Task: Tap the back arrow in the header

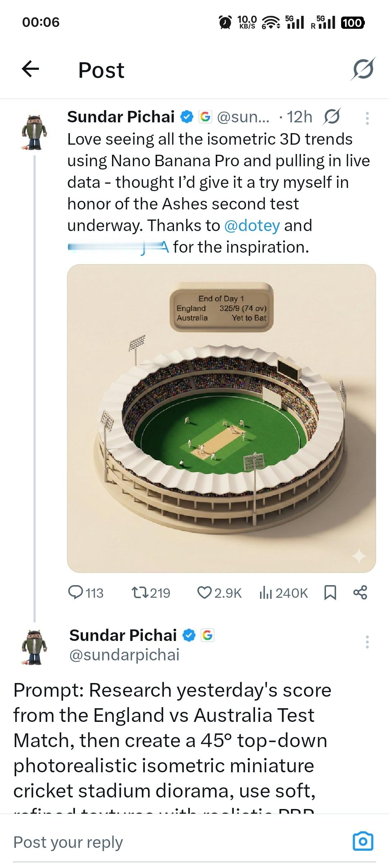Action: pos(31,69)
